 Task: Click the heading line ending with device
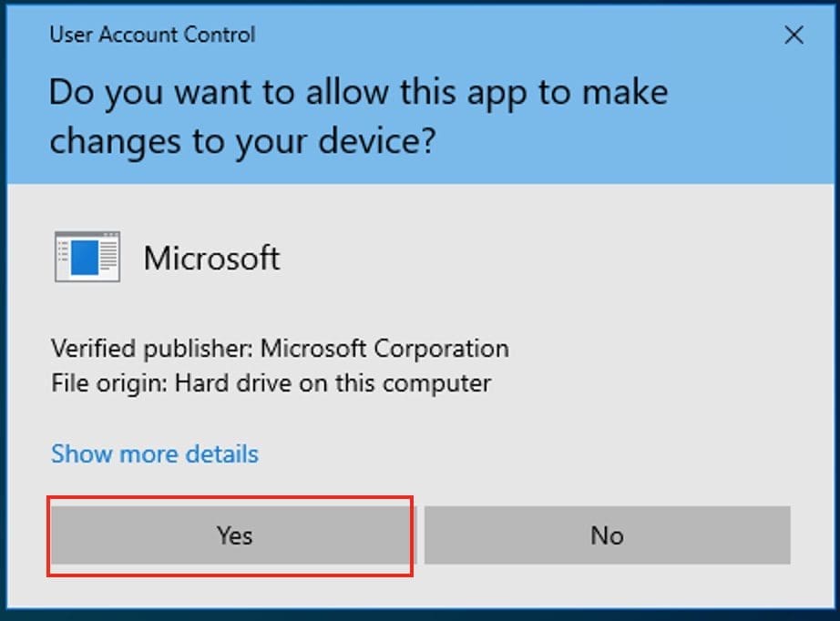pyautogui.click(x=242, y=140)
